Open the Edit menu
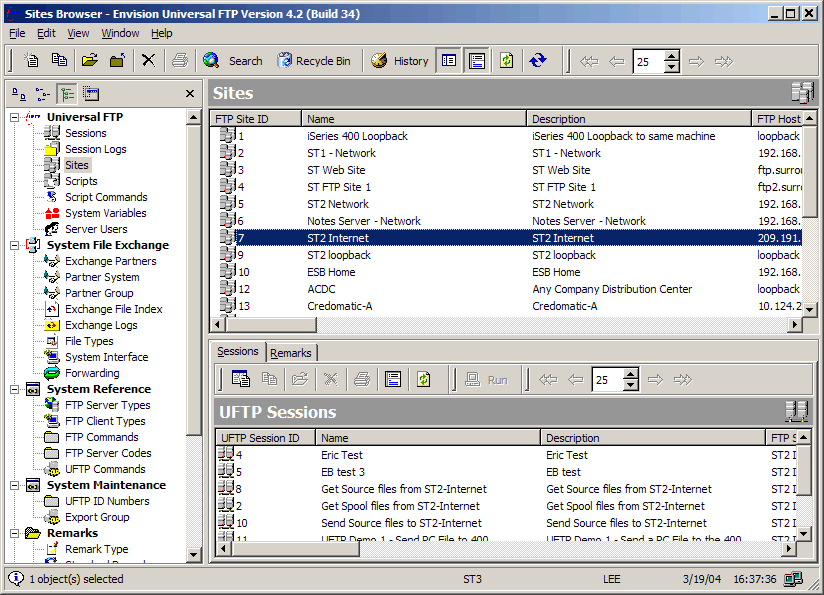Screen dimensions: 824x595 (46, 34)
